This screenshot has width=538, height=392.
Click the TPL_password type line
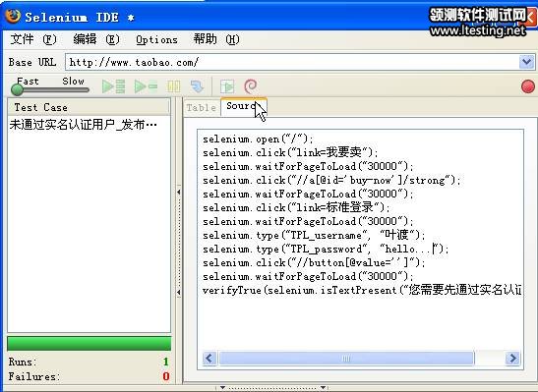[326, 250]
